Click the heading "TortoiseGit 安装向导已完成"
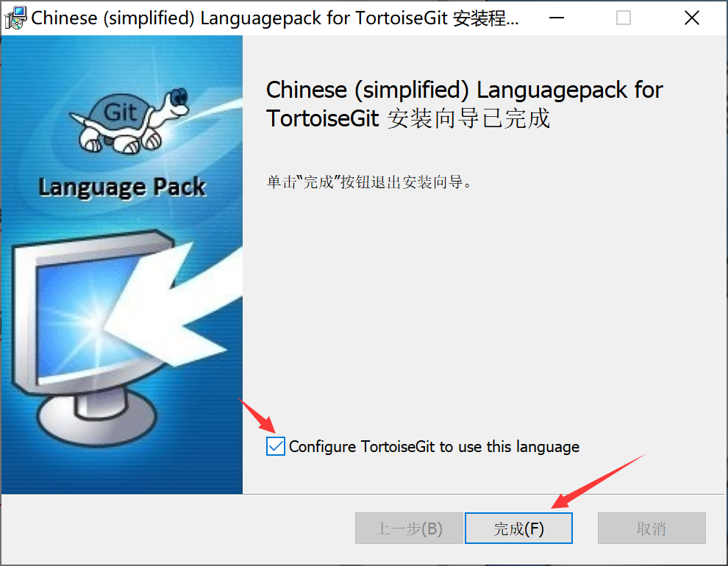Image resolution: width=728 pixels, height=566 pixels. (408, 118)
